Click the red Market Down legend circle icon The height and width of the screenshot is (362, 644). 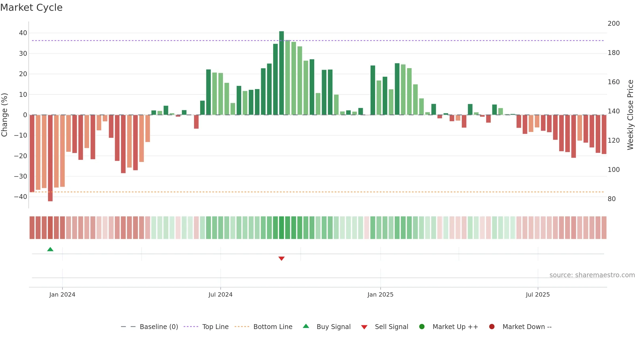point(492,327)
